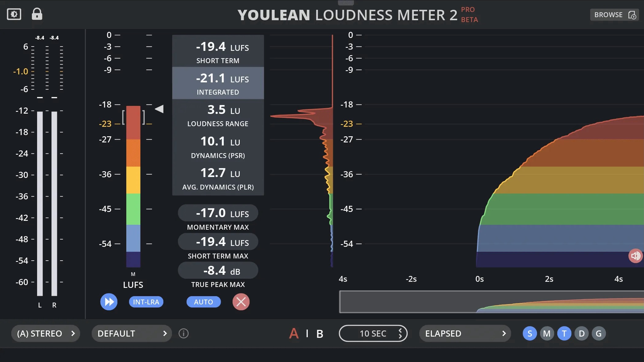Click the white target level arrow marker
Image resolution: width=644 pixels, height=362 pixels.
pyautogui.click(x=159, y=109)
